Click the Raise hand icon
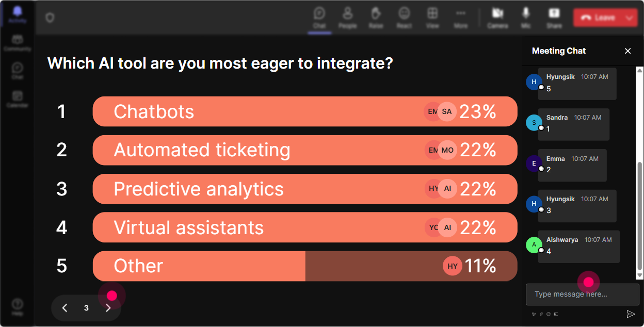This screenshot has height=327, width=644. coord(376,17)
